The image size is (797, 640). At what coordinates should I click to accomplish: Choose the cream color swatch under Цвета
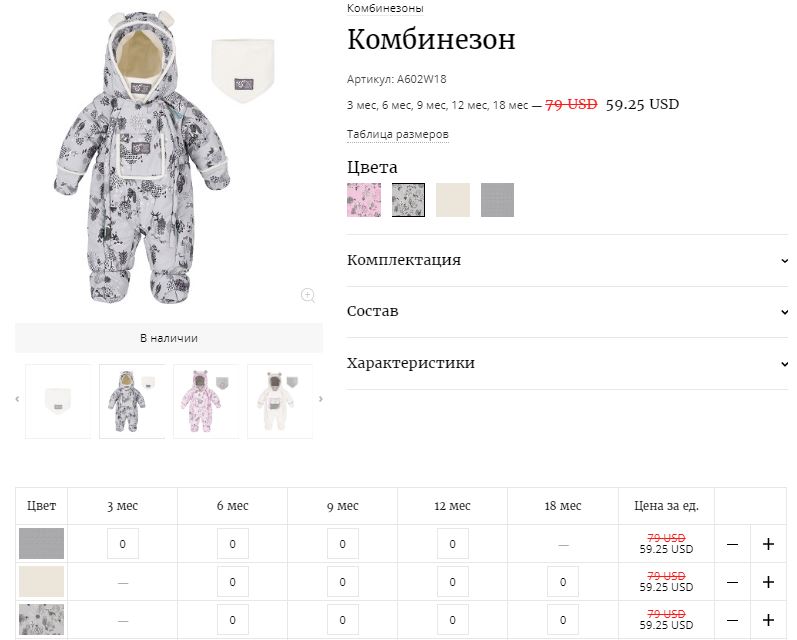click(x=452, y=200)
